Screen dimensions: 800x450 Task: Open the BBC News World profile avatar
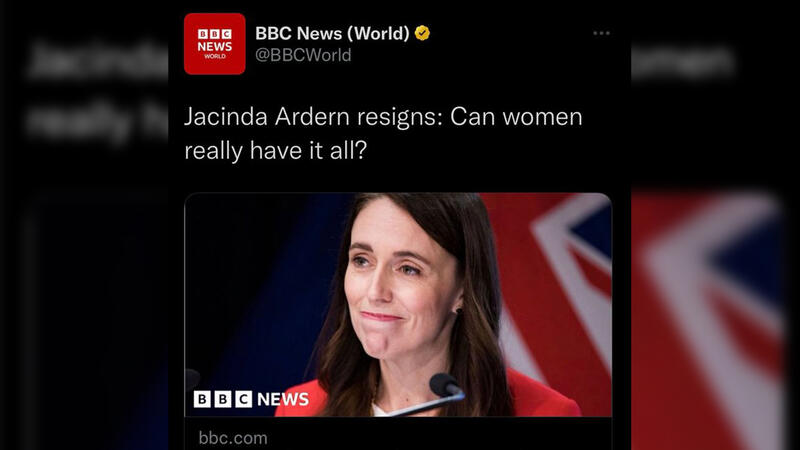click(214, 44)
